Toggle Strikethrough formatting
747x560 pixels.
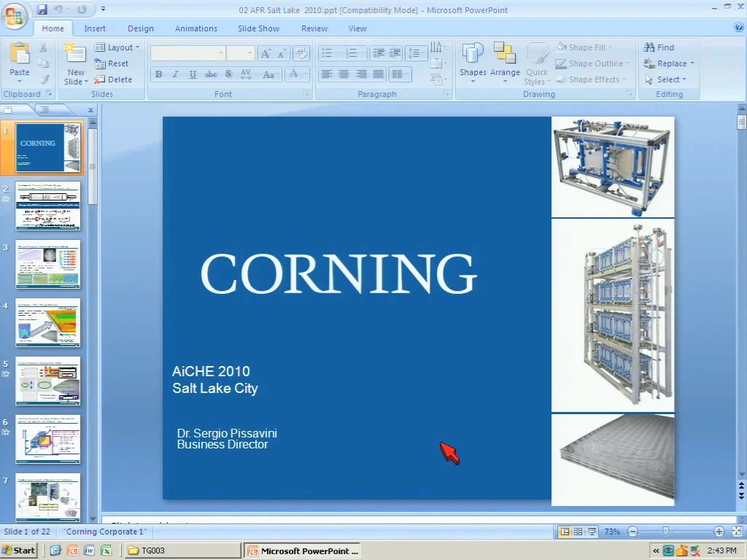tap(211, 74)
